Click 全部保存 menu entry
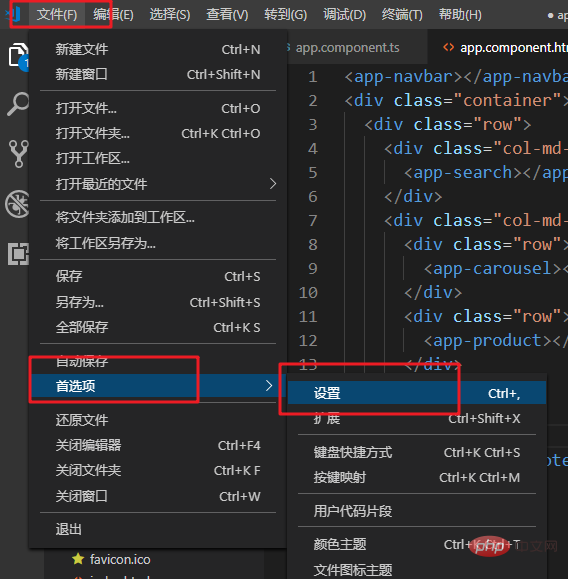The image size is (568, 579). pos(158,327)
